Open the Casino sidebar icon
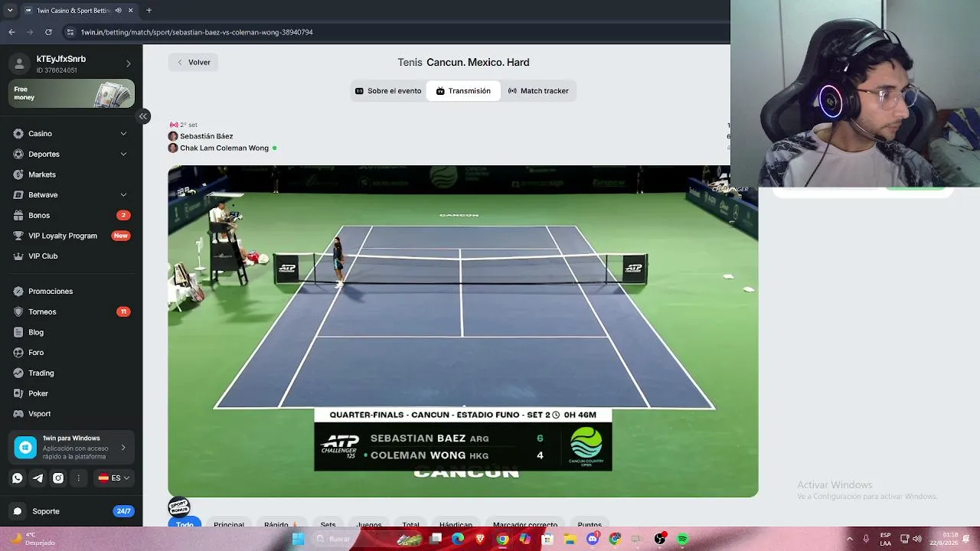Viewport: 980px width, 551px height. [x=18, y=134]
